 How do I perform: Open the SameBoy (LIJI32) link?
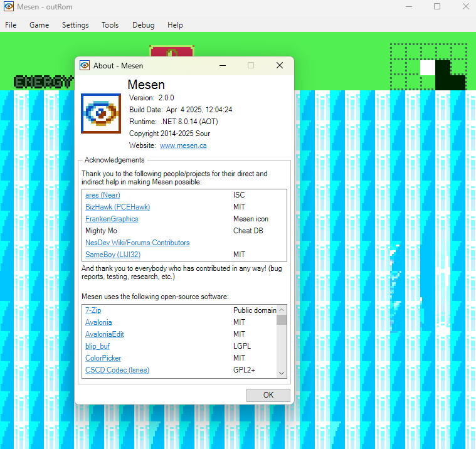click(x=112, y=255)
